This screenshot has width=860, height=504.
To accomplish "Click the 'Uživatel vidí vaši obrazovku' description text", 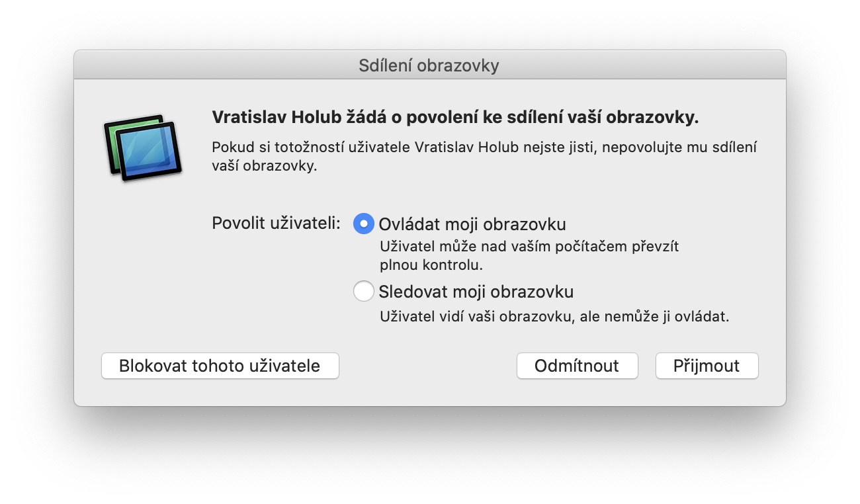I will pyautogui.click(x=554, y=316).
